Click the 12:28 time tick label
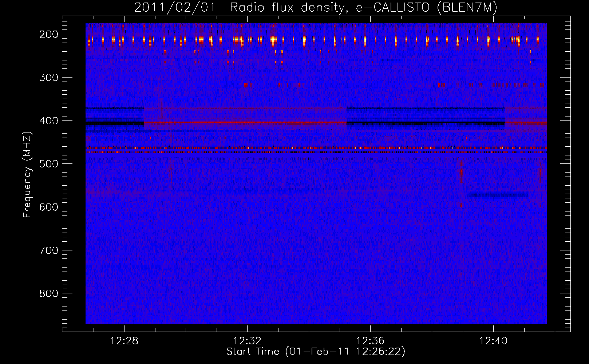The width and height of the screenshot is (589, 364). (124, 341)
